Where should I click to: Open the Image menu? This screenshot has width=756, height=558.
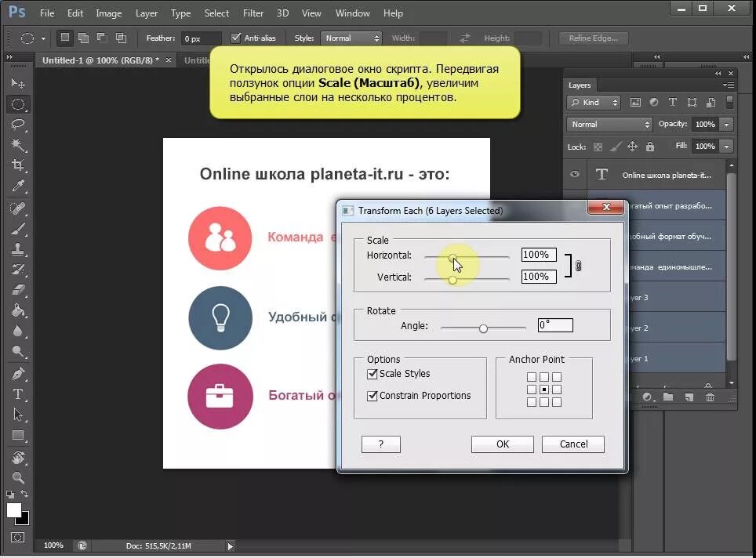coord(108,13)
